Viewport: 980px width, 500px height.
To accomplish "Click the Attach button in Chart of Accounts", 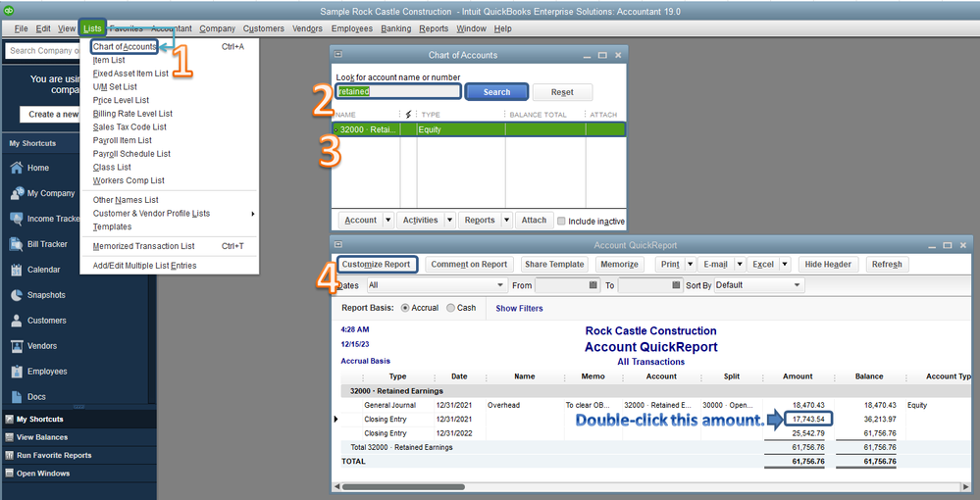I will pos(534,220).
